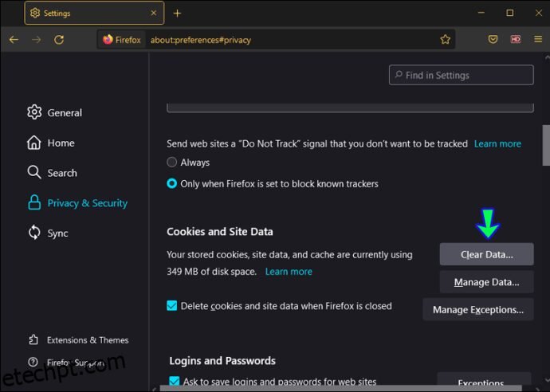Image resolution: width=550 pixels, height=392 pixels.
Task: Click the HD extension icon
Action: [x=516, y=39]
